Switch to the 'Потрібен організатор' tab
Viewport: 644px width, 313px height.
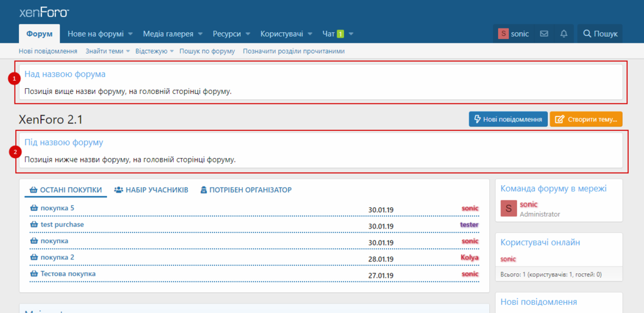245,190
